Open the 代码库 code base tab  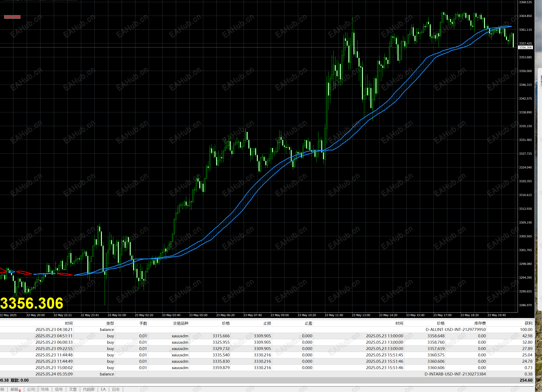(89, 389)
